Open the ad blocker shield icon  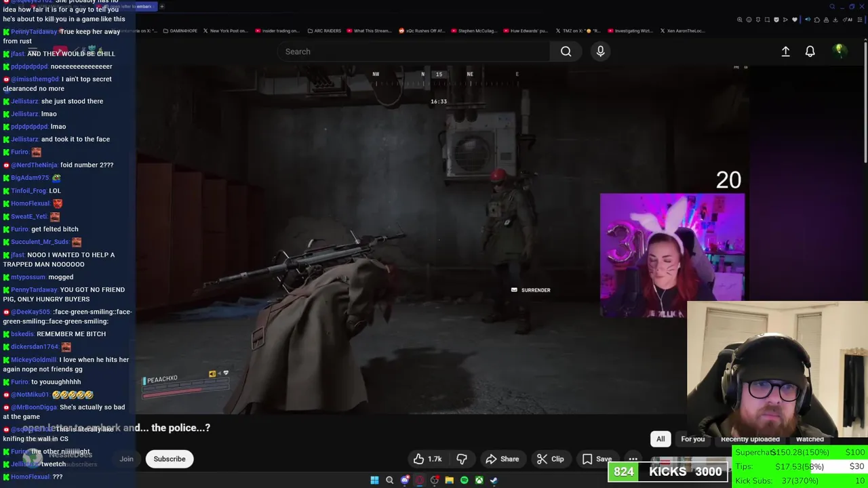(776, 20)
